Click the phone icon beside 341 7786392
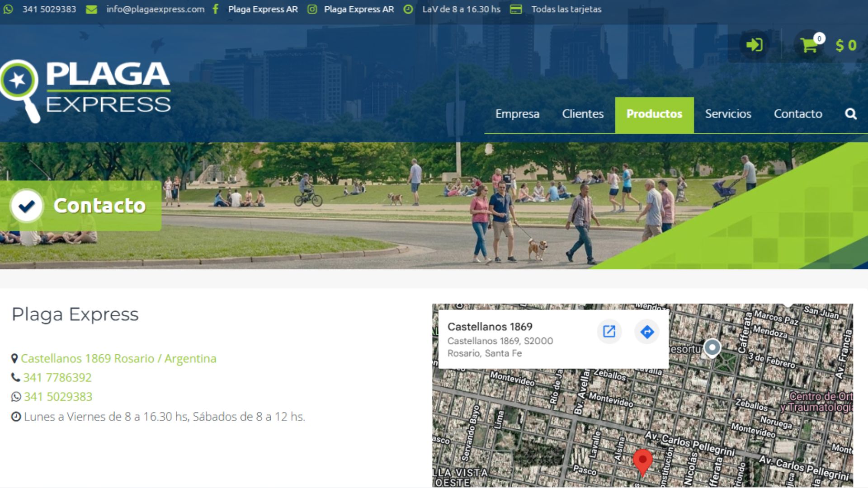 pos(16,377)
